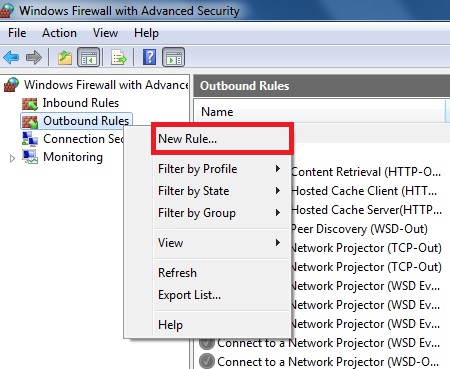Click the Up one level folder icon
The width and height of the screenshot is (450, 369).
point(65,57)
